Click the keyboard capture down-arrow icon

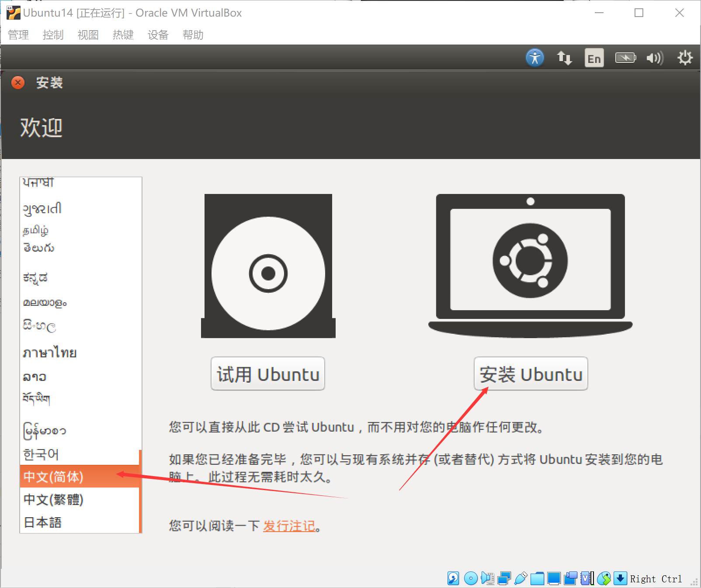[x=620, y=578]
